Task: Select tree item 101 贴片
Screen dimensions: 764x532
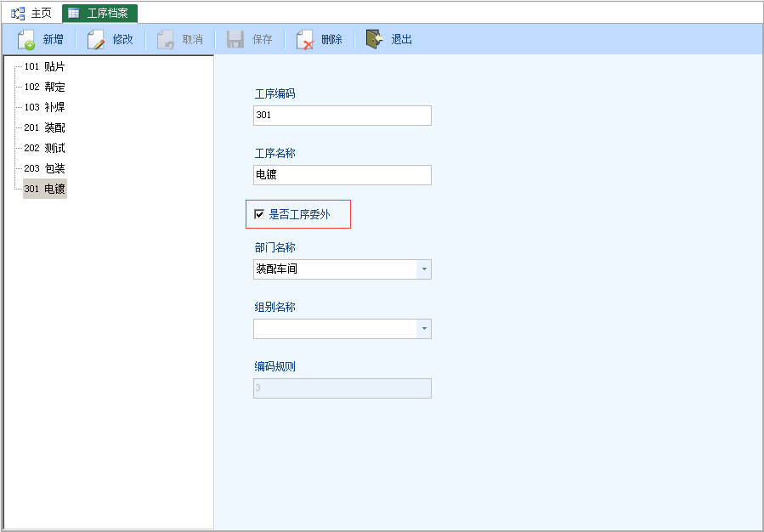Action: pyautogui.click(x=44, y=67)
